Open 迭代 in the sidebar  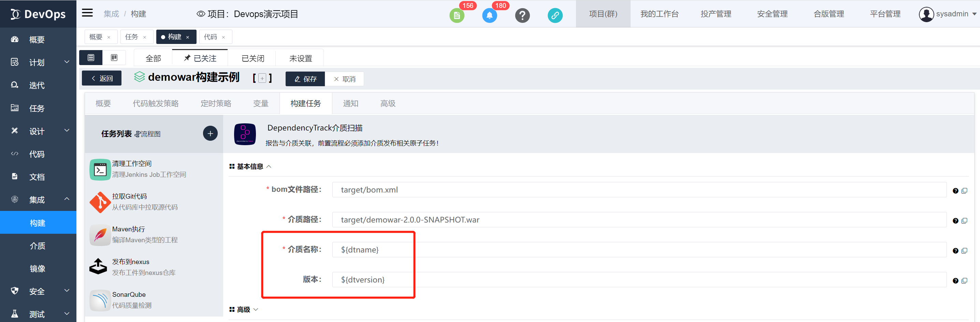38,85
